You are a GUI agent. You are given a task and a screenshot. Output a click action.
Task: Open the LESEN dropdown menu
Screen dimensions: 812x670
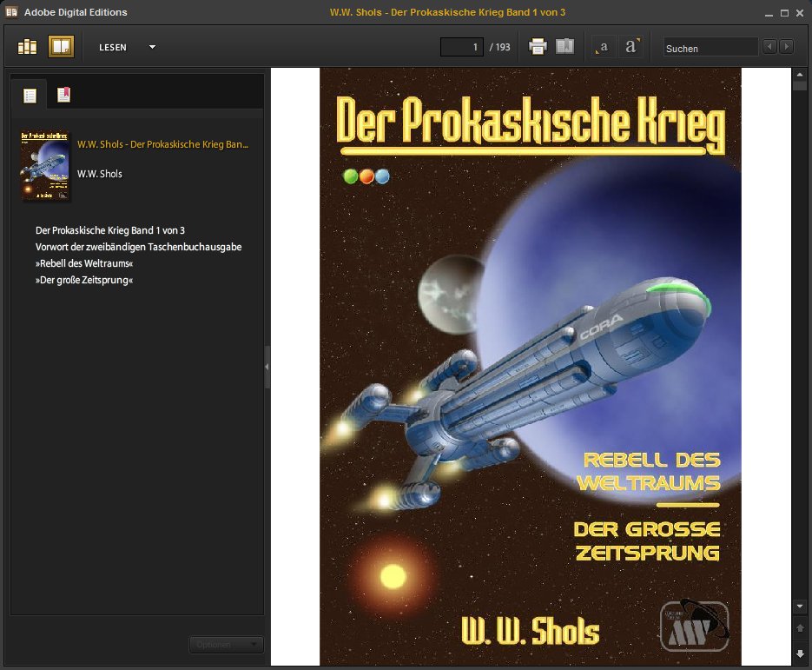coord(128,47)
